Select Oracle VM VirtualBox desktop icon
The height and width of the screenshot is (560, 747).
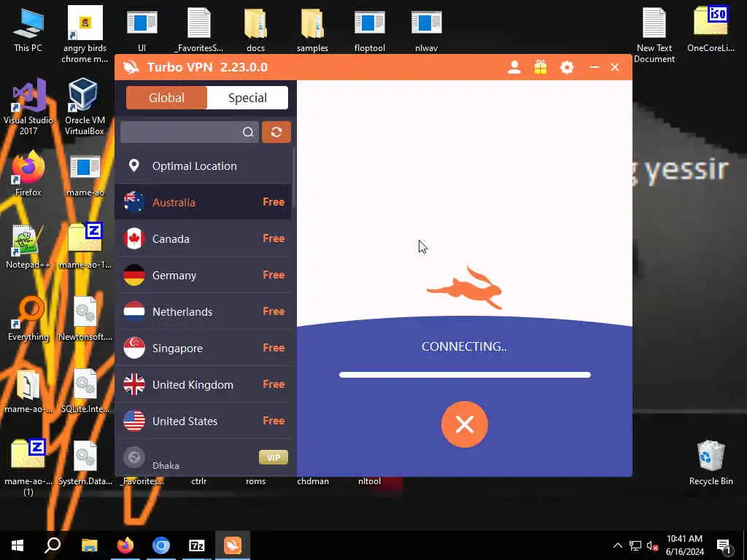[85, 106]
